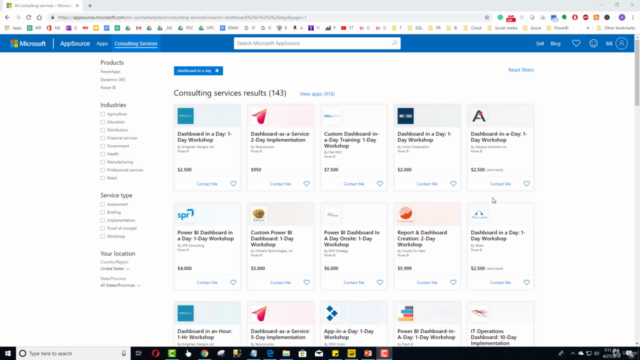Screen dimensions: 640x360
Task: Check the Financial services industry filter
Action: [x=102, y=138]
